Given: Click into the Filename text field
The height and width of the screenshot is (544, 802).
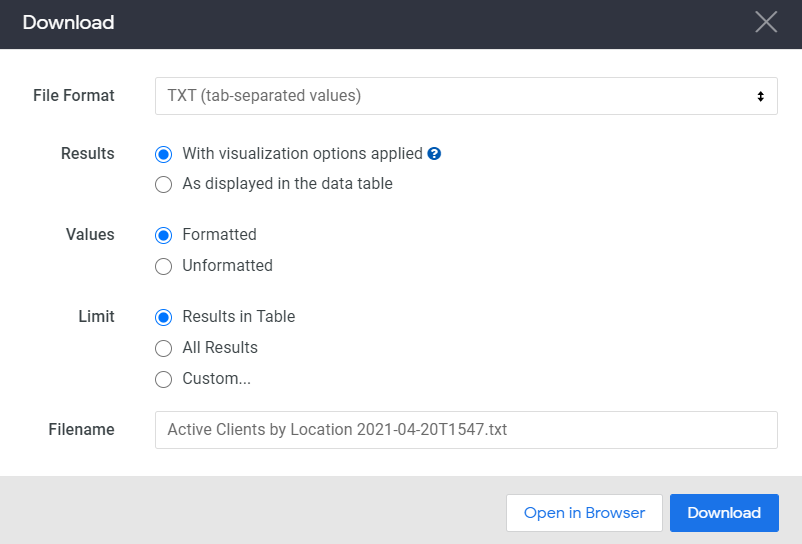Looking at the screenshot, I should [x=465, y=430].
